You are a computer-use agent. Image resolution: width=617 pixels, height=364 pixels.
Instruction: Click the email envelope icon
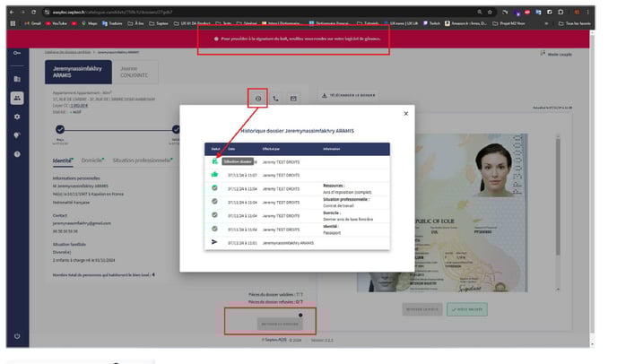click(x=293, y=99)
